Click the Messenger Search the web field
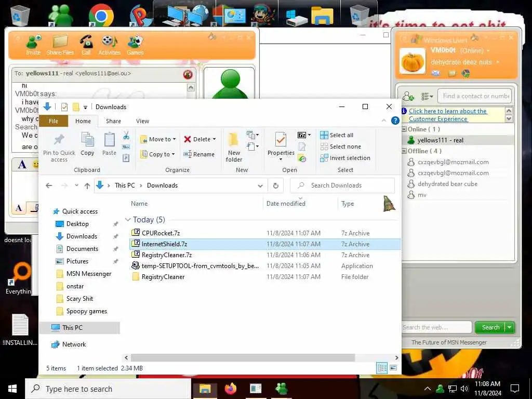Image resolution: width=532 pixels, height=399 pixels. [436, 327]
